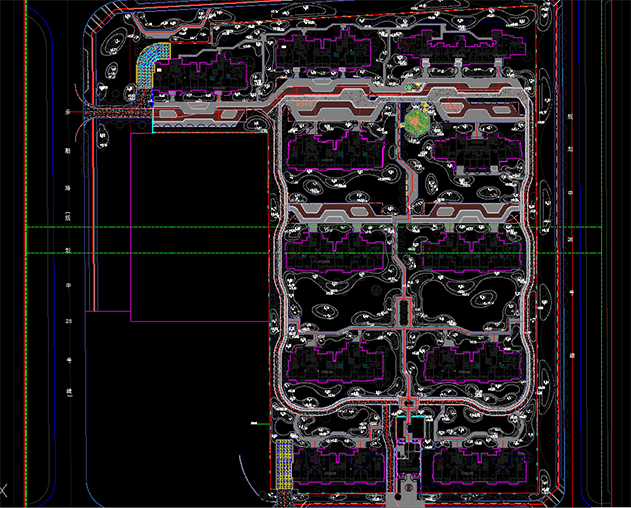The height and width of the screenshot is (508, 631).
Task: Click the short cyan vertical line segment
Action: pos(153,125)
